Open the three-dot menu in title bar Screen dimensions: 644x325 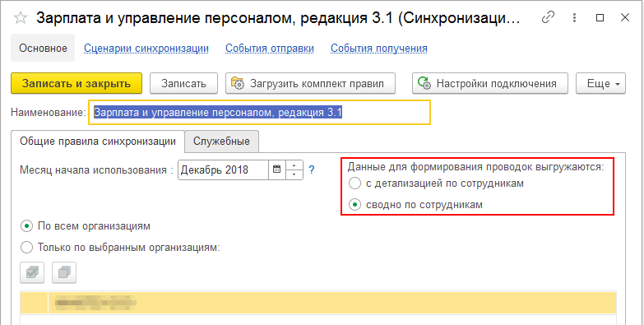[x=575, y=17]
